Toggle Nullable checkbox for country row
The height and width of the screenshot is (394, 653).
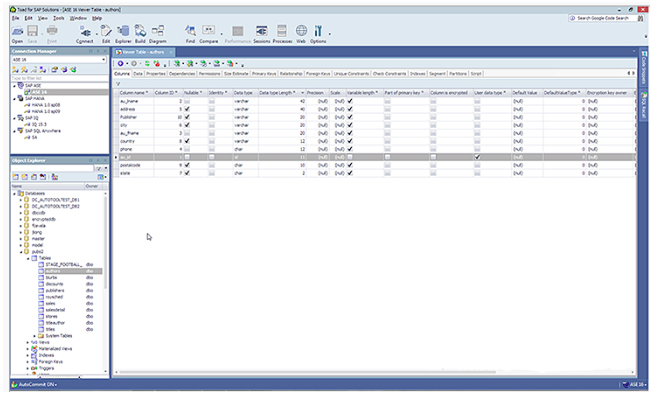point(187,141)
